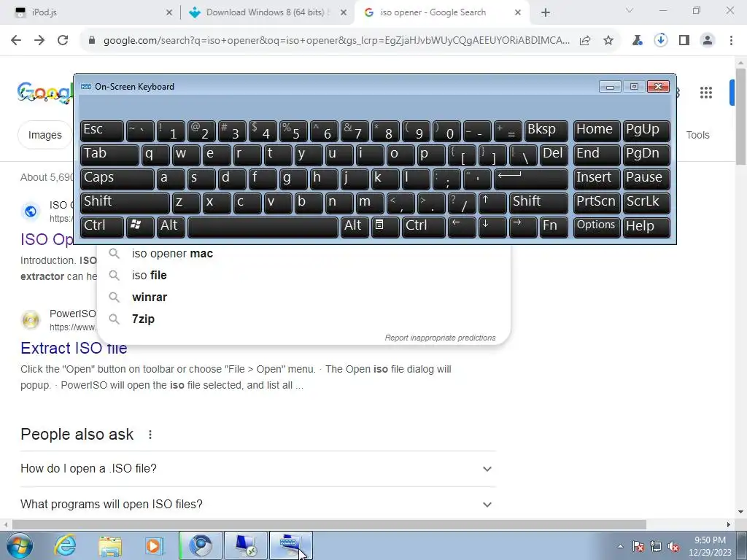Open the Chrome profile avatar

point(708,41)
